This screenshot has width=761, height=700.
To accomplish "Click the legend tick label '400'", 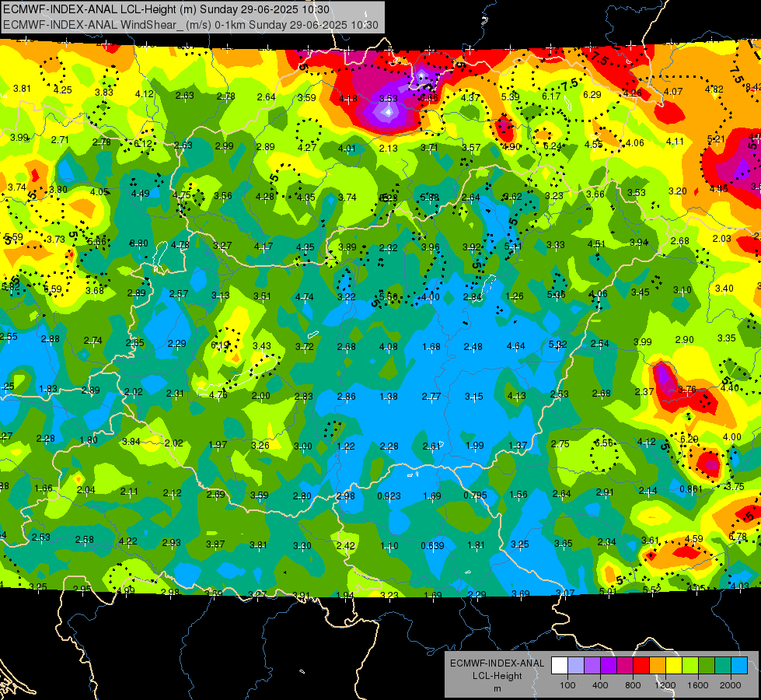I will tap(600, 685).
